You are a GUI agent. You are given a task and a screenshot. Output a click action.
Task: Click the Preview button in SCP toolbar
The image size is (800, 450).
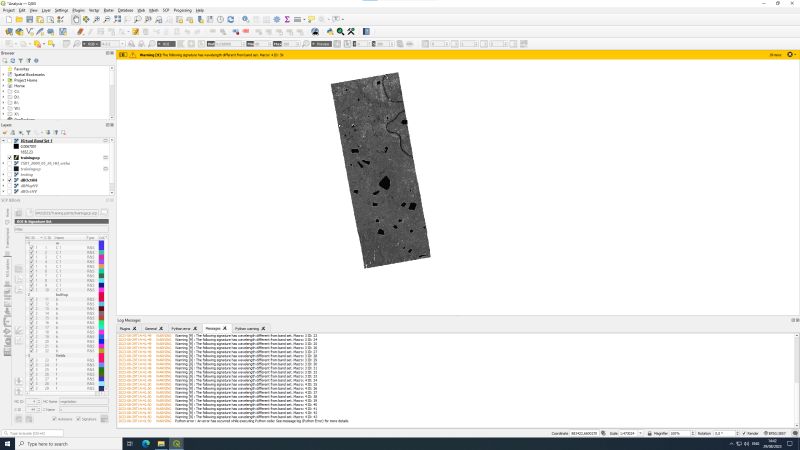click(x=321, y=44)
